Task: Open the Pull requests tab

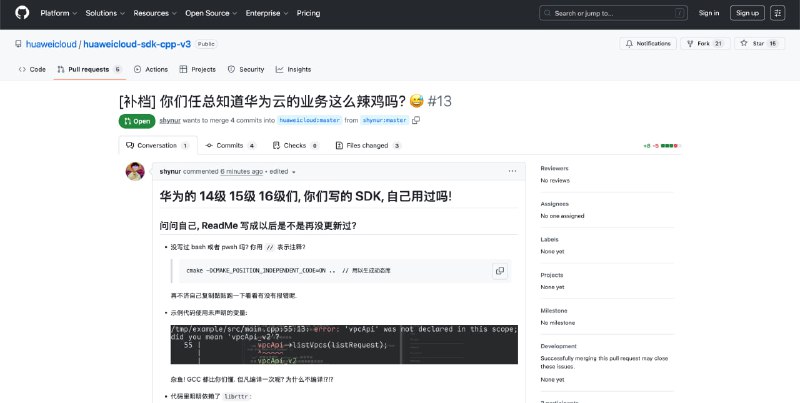Action: pyautogui.click(x=89, y=69)
